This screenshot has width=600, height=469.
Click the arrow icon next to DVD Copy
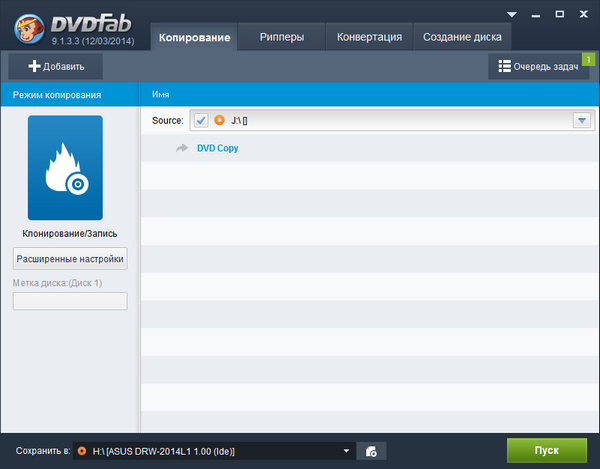click(181, 148)
